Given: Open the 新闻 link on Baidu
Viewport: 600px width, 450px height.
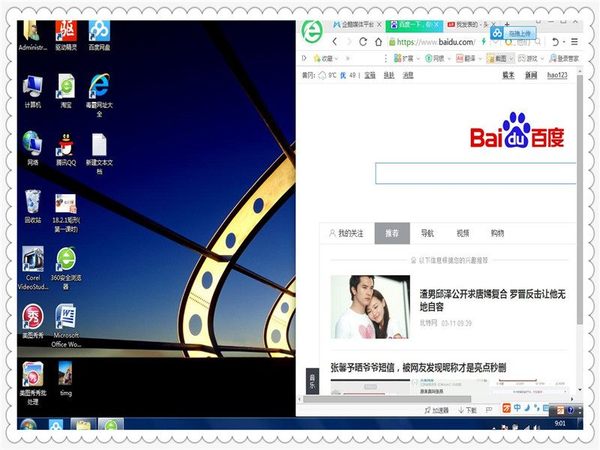Looking at the screenshot, I should tap(531, 75).
